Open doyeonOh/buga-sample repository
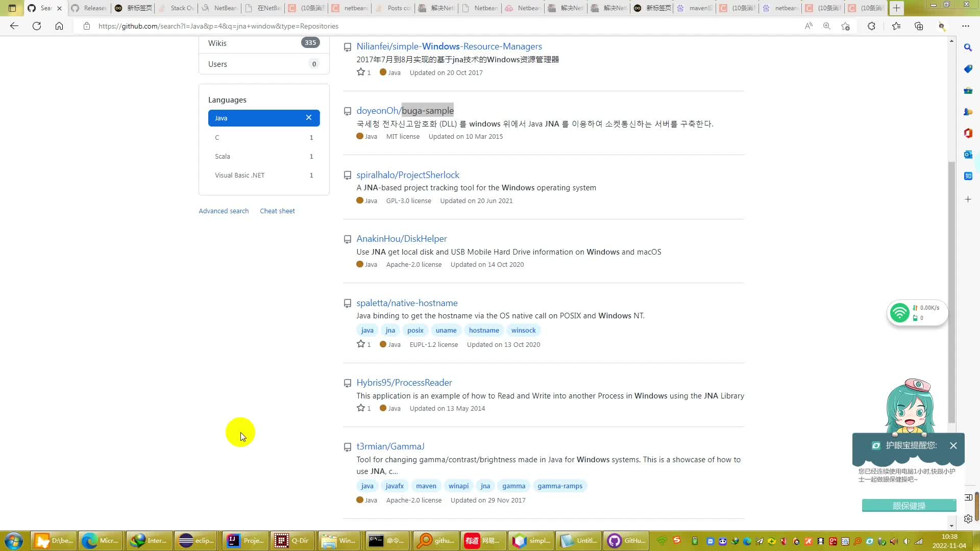Screen dimensions: 980x551 coord(405,111)
